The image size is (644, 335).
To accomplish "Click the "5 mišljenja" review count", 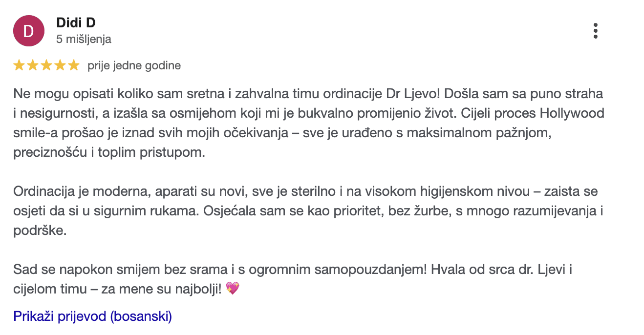I will click(84, 39).
